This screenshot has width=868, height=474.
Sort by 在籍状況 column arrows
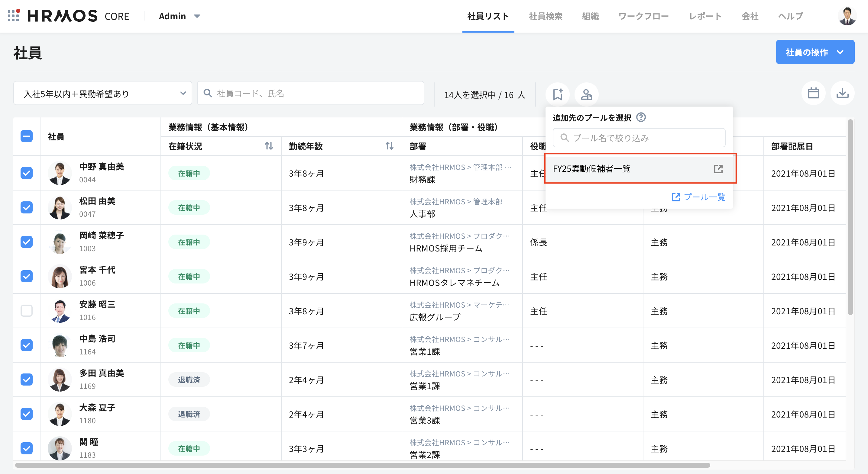tap(269, 146)
